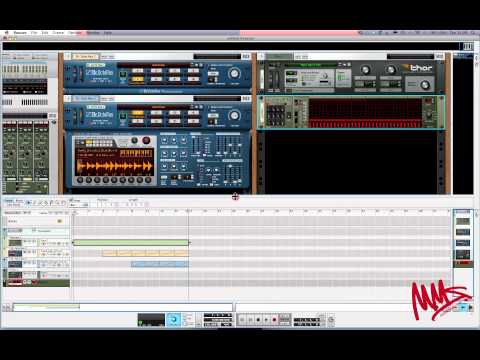This screenshot has height=360, width=480.
Task: Click the red band display on the selected rack device
Action: pos(365,113)
